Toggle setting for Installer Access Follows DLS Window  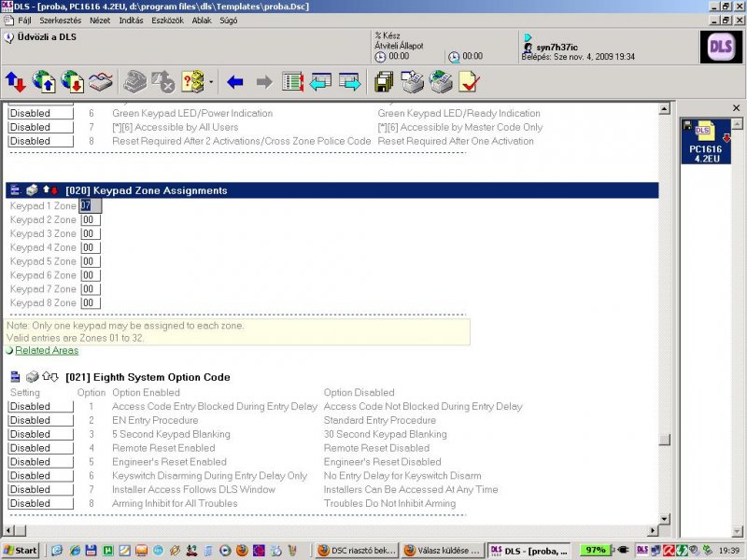pyautogui.click(x=41, y=489)
